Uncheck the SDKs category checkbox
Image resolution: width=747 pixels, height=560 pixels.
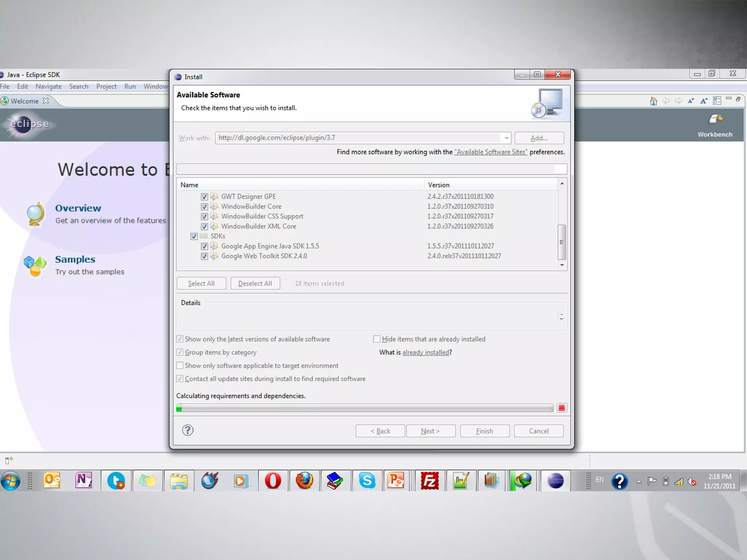click(194, 236)
